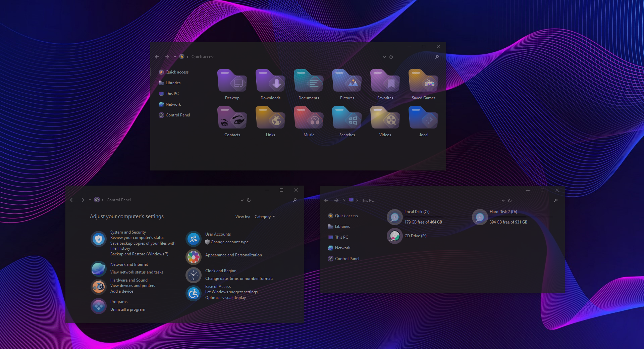
Task: Open the Contacts folder with eyes icon
Action: 232,118
